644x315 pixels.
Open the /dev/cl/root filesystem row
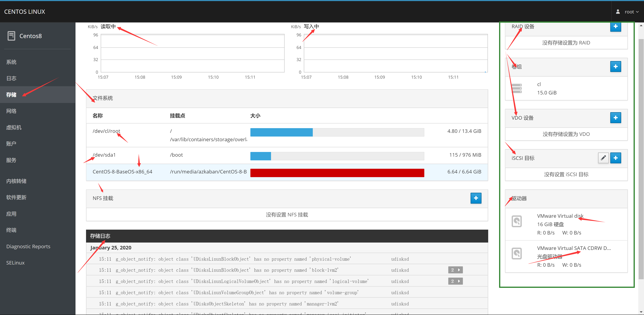(x=287, y=135)
